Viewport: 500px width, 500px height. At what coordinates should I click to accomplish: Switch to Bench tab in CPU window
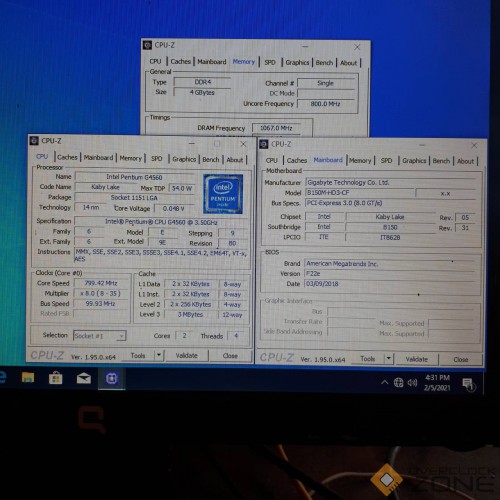point(211,159)
